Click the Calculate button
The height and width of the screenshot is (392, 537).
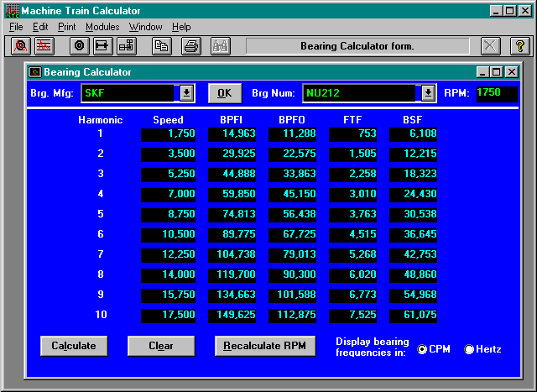tap(74, 346)
